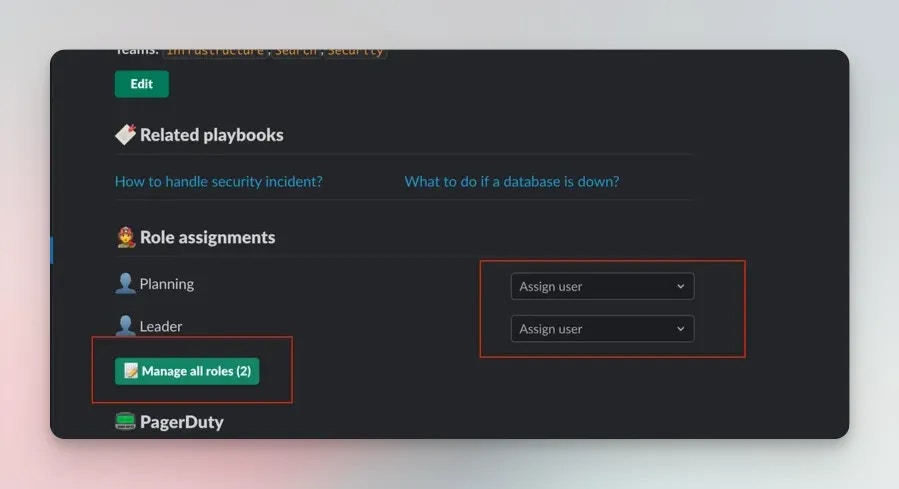The width and height of the screenshot is (899, 489).
Task: Click the Manage all roles (2) button
Action: coord(187,371)
